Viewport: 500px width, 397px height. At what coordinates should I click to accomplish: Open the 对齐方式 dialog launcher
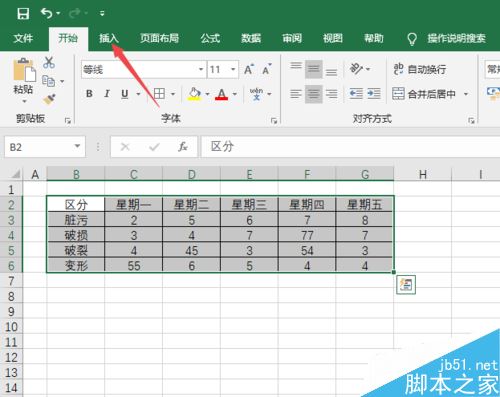(471, 120)
